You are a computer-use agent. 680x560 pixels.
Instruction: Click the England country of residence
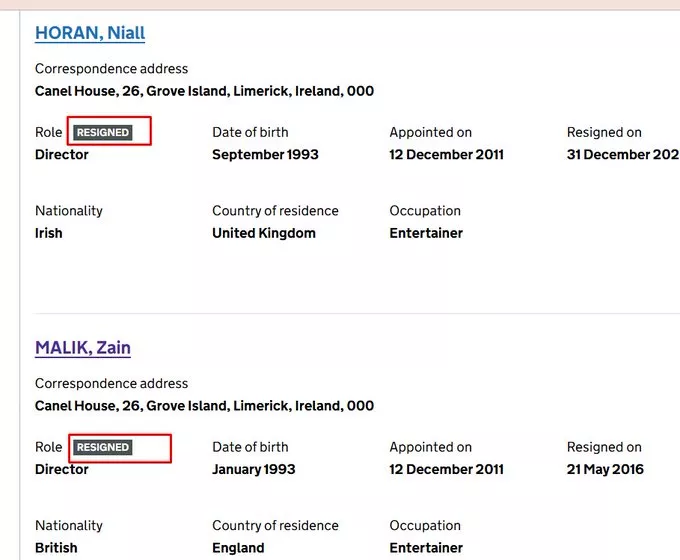pos(238,548)
